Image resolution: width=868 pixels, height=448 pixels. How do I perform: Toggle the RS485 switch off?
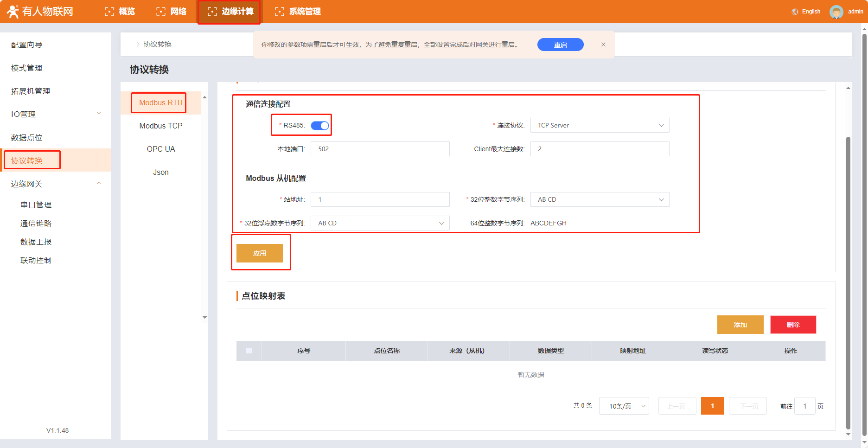[x=319, y=126]
